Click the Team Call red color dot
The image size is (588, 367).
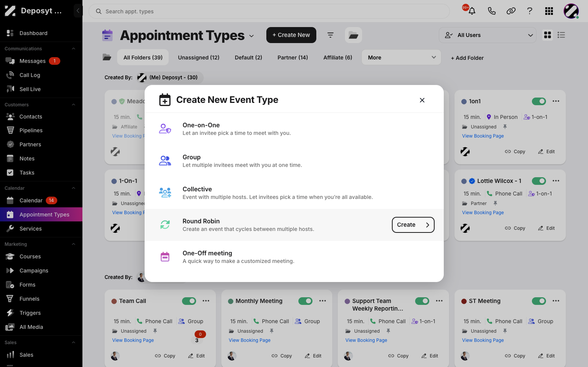pos(114,301)
